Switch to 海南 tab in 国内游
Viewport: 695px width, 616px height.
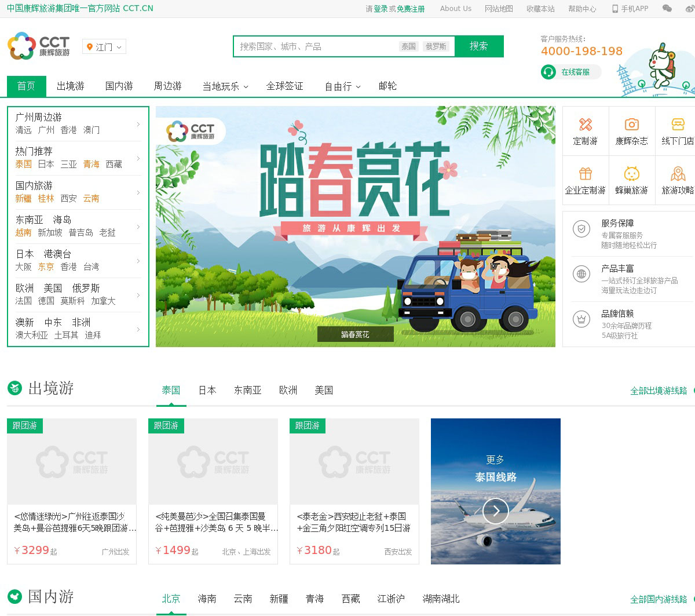[x=207, y=599]
